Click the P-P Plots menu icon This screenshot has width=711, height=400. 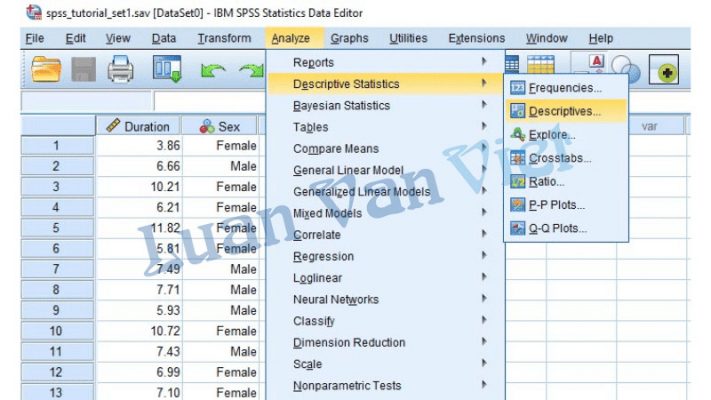pos(517,205)
